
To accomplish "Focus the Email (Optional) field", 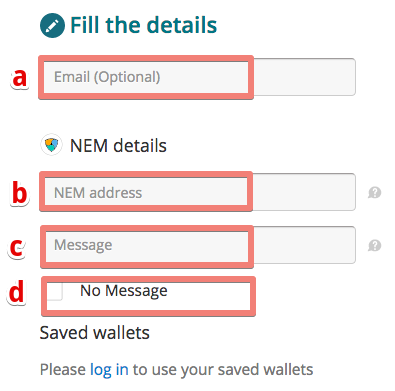I will click(x=199, y=77).
